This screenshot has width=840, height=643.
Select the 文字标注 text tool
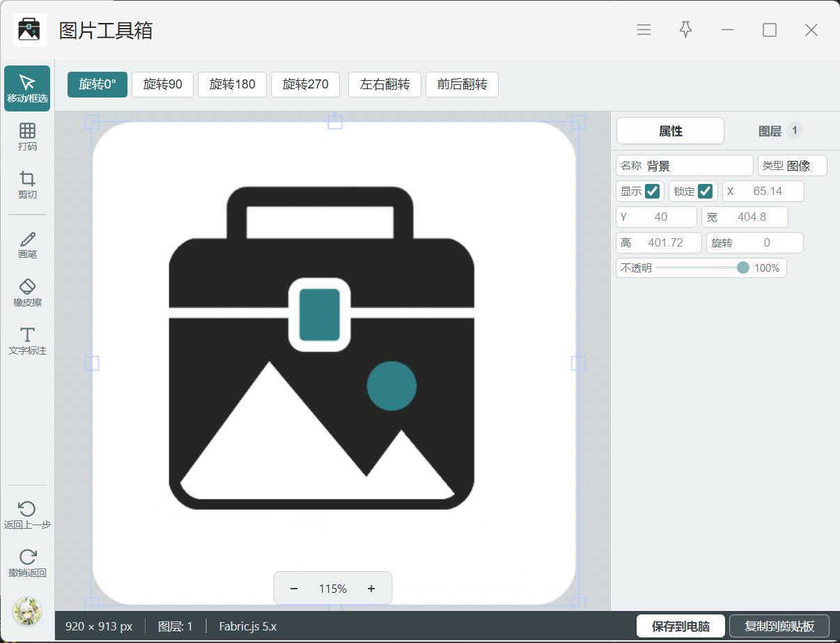tap(27, 341)
